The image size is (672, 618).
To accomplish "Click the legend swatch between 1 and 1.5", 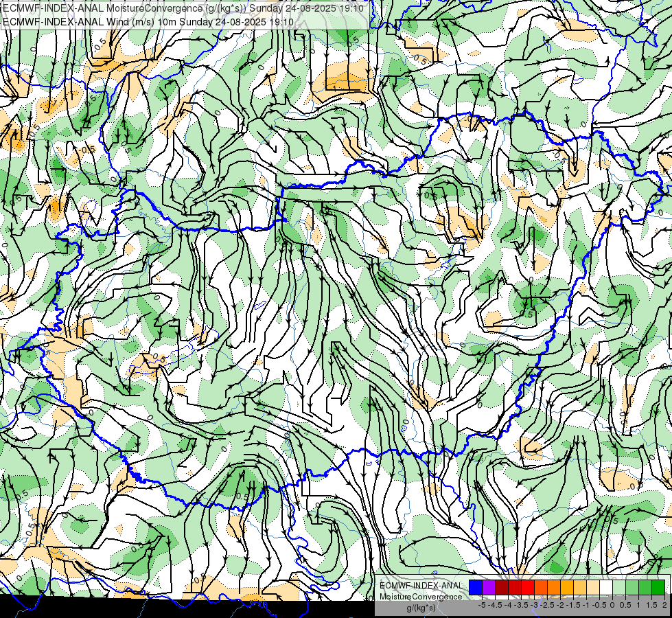I will coord(645,588).
